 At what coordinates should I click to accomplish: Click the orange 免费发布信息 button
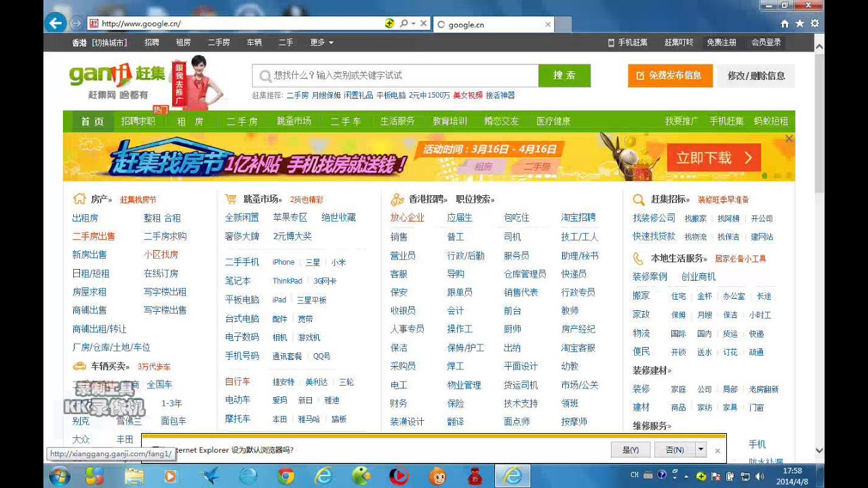(x=670, y=75)
